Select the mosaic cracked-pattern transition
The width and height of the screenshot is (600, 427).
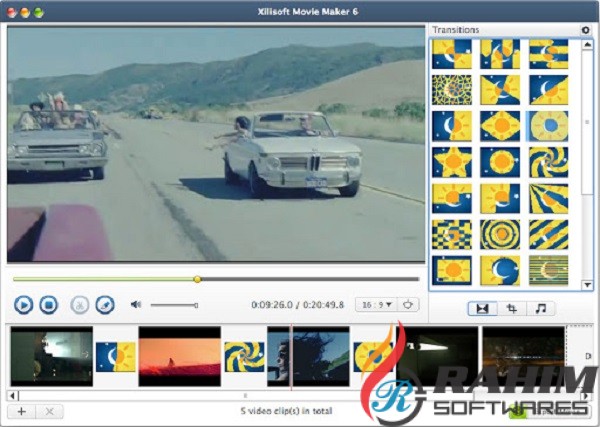pos(452,90)
